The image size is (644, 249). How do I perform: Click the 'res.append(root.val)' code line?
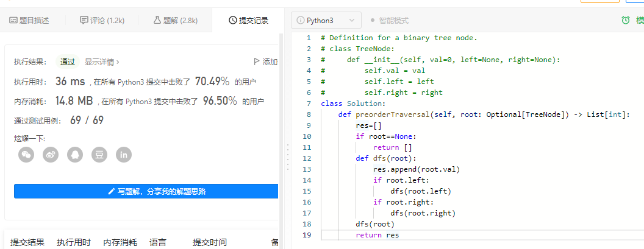click(416, 169)
